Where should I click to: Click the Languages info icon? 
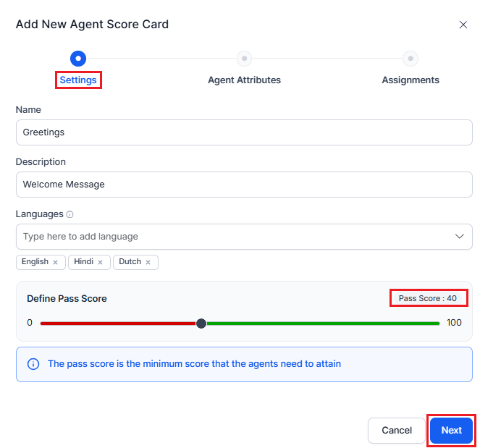(70, 215)
